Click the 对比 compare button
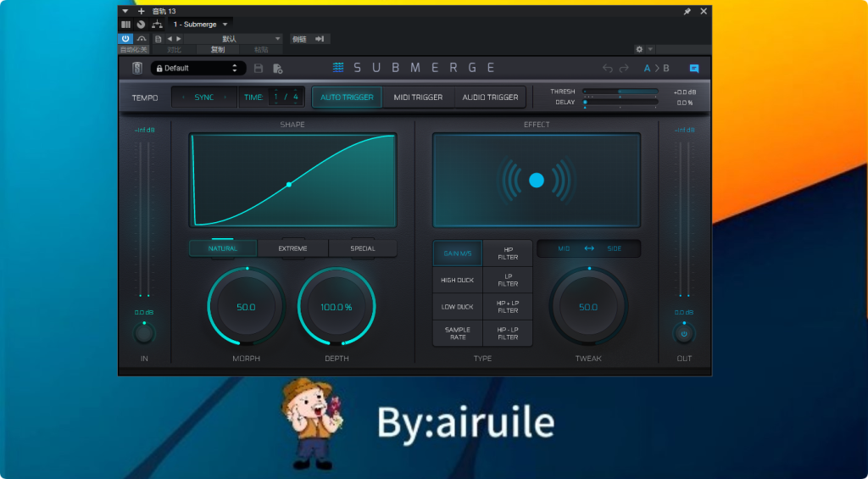This screenshot has height=479, width=868. tap(174, 50)
